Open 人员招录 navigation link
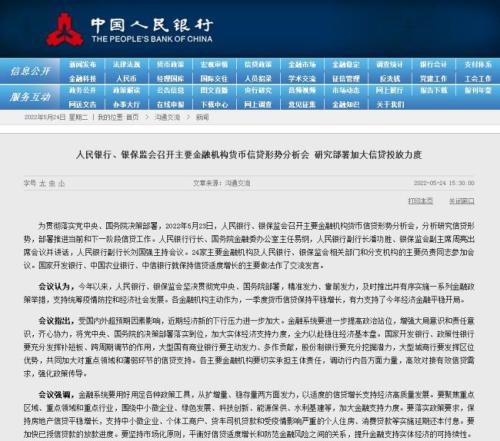The height and width of the screenshot is (441, 500). point(258,79)
